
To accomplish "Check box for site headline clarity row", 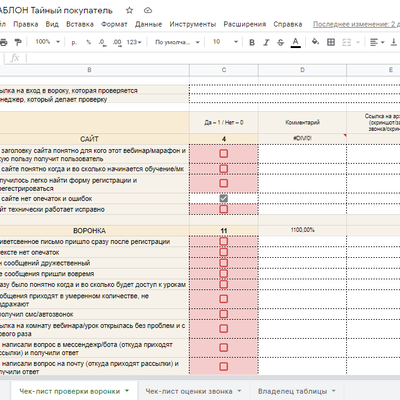I will 224,153.
